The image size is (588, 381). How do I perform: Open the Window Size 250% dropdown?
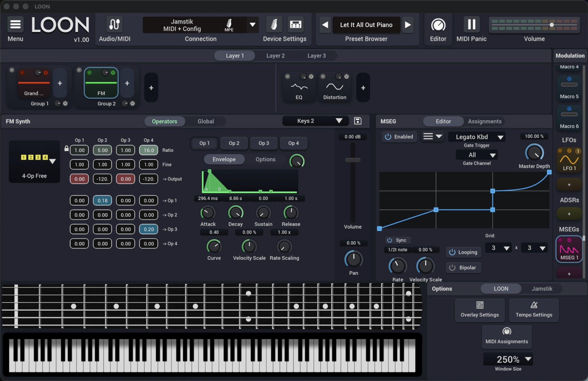point(508,359)
